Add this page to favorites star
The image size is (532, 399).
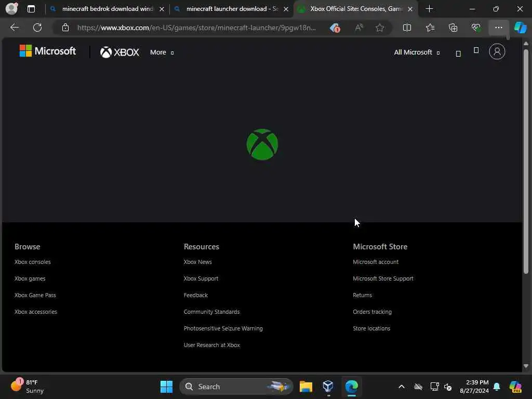380,28
